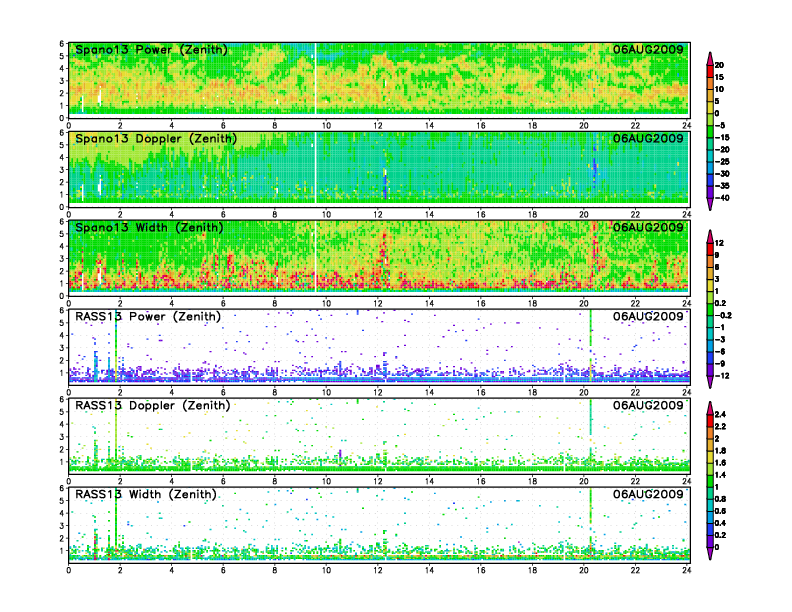
Task: Click the 0.6 label on bottom colorbar
Action: click(720, 511)
